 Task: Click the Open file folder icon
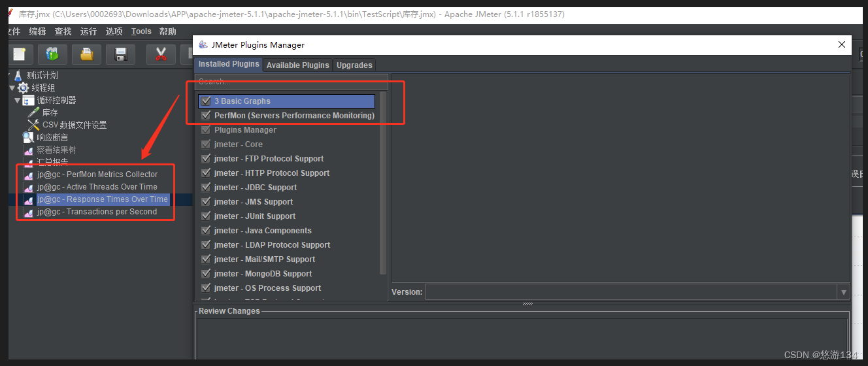pos(86,54)
